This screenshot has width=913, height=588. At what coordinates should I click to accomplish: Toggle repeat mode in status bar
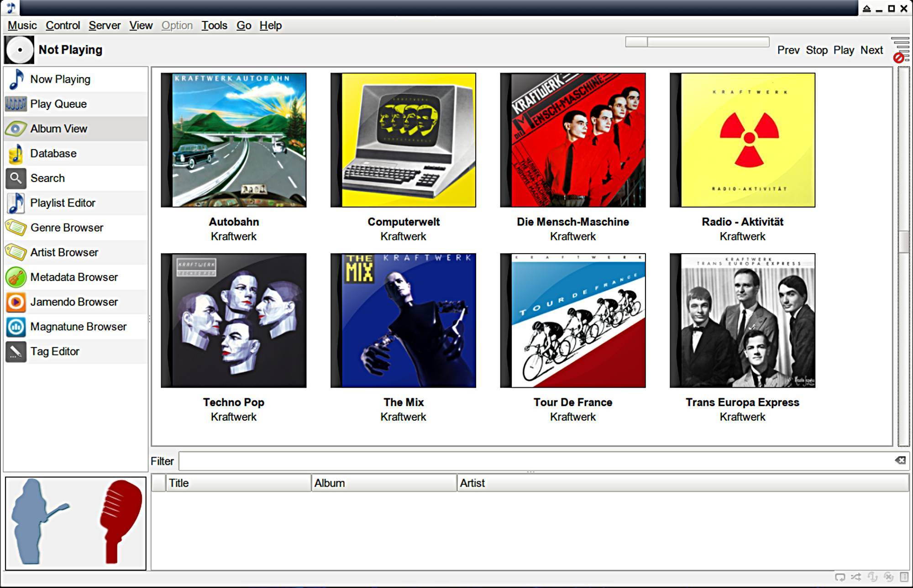[x=840, y=578]
